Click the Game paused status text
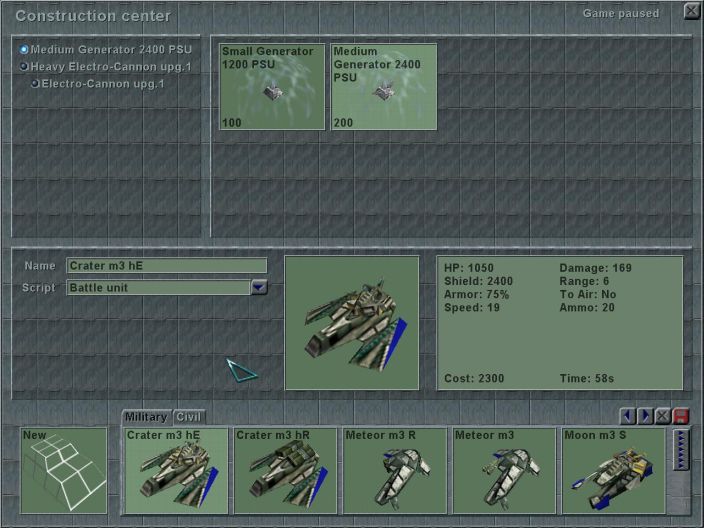Screen dimensions: 704x528 pos(621,13)
